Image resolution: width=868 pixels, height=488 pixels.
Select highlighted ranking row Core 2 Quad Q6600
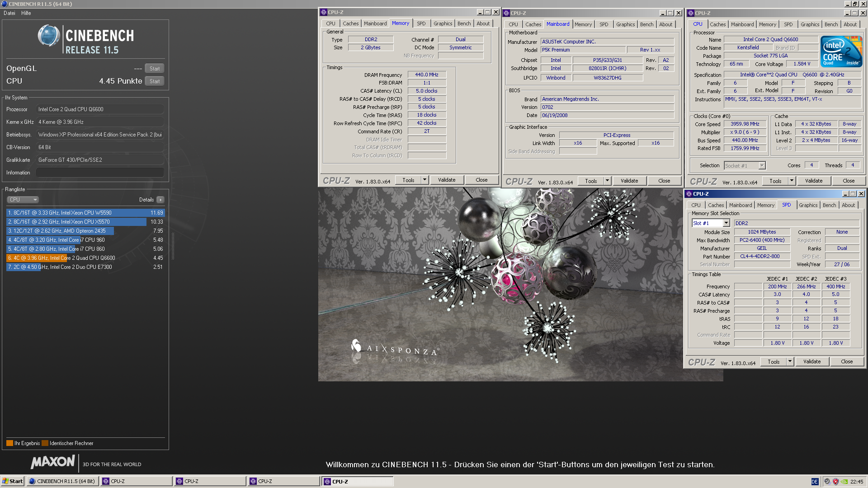click(x=85, y=258)
